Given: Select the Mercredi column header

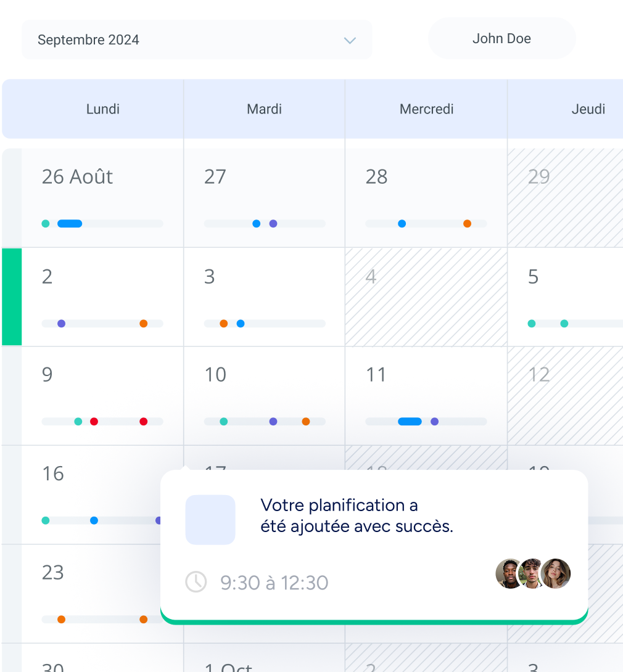Looking at the screenshot, I should [x=426, y=109].
